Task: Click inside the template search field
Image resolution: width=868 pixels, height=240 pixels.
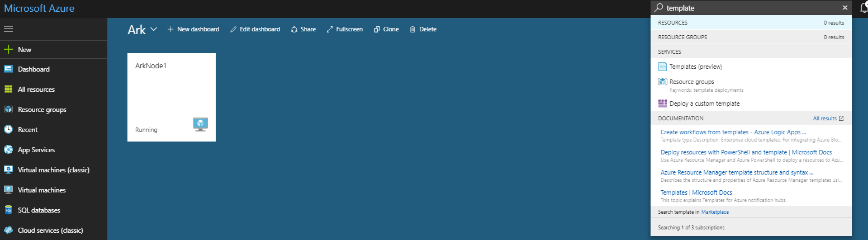Action: click(752, 8)
